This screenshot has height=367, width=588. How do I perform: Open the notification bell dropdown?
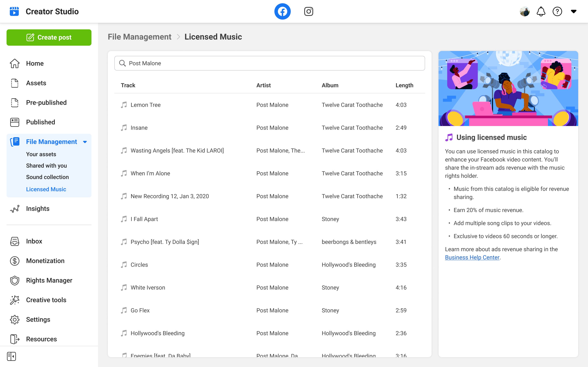(x=541, y=11)
